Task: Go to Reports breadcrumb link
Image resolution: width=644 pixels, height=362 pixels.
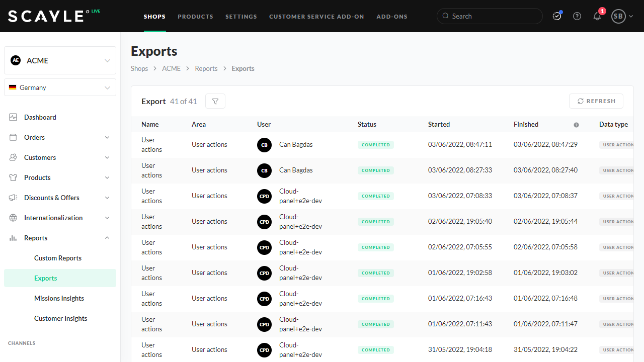Action: click(206, 68)
